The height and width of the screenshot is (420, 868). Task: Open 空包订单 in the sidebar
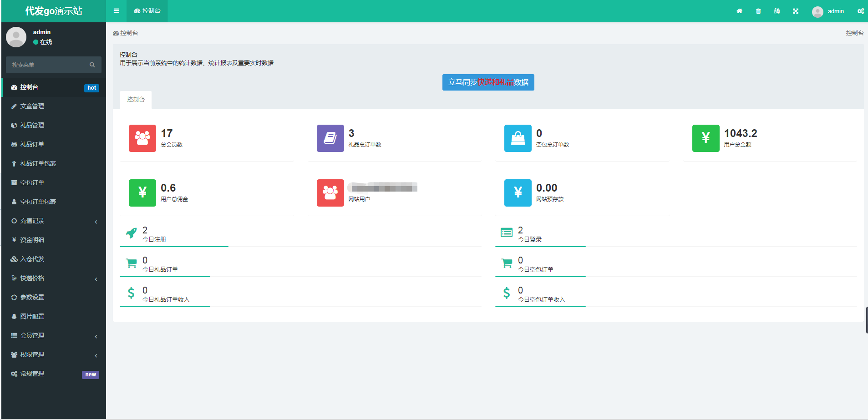coord(54,182)
